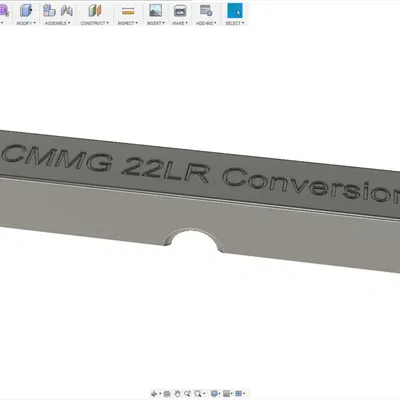Open the INSPECT dropdown menu
The image size is (400, 400).
pyautogui.click(x=128, y=23)
